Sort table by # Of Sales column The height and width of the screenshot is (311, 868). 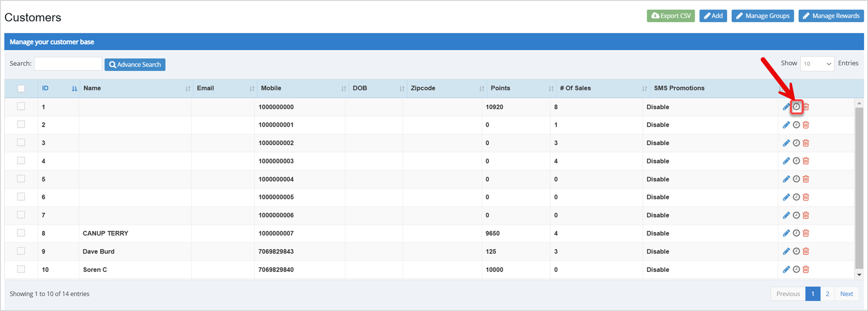click(x=603, y=88)
